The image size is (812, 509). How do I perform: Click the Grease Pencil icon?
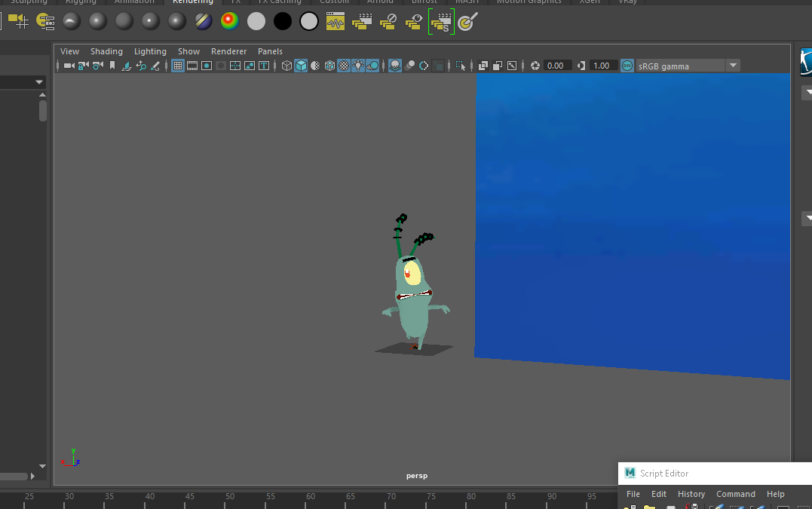pos(155,66)
